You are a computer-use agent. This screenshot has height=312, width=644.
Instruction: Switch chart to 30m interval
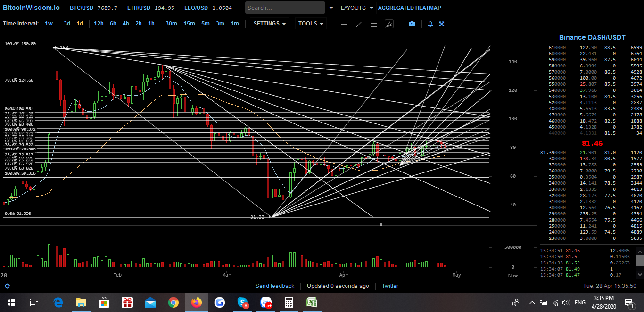pyautogui.click(x=171, y=24)
